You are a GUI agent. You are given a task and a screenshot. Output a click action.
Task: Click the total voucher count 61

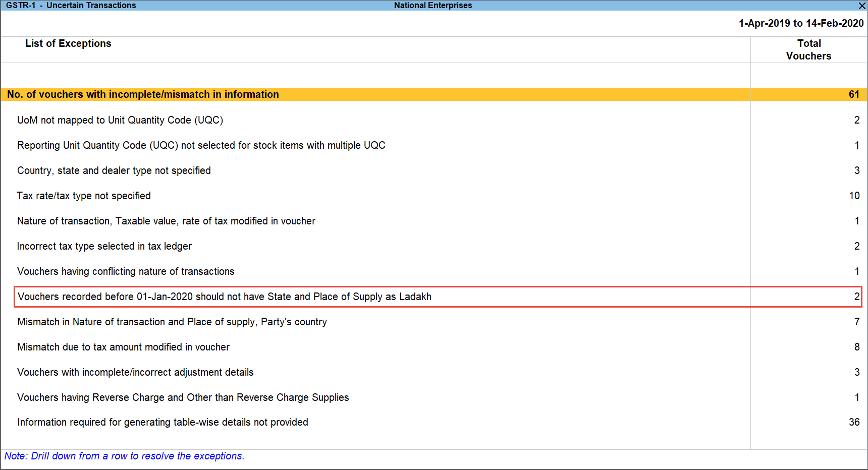coord(854,94)
